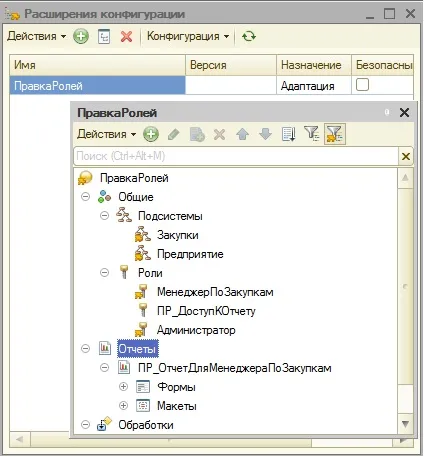Click the Безопасный column header
This screenshot has height=457, width=424.
(382, 65)
